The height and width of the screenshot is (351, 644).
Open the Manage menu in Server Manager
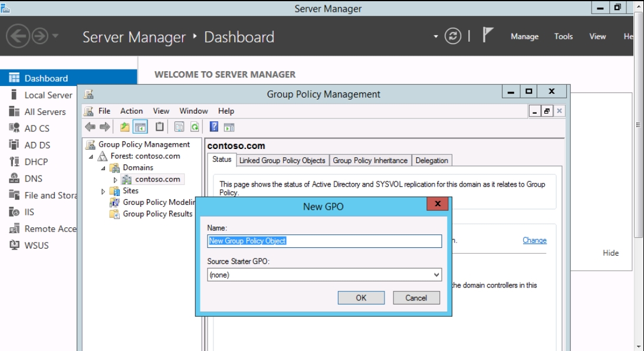coord(524,36)
